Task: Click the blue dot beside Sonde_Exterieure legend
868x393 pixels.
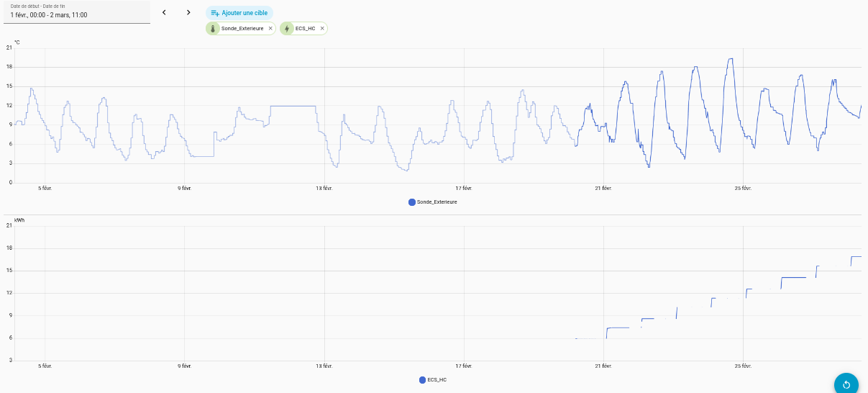Action: pos(412,202)
